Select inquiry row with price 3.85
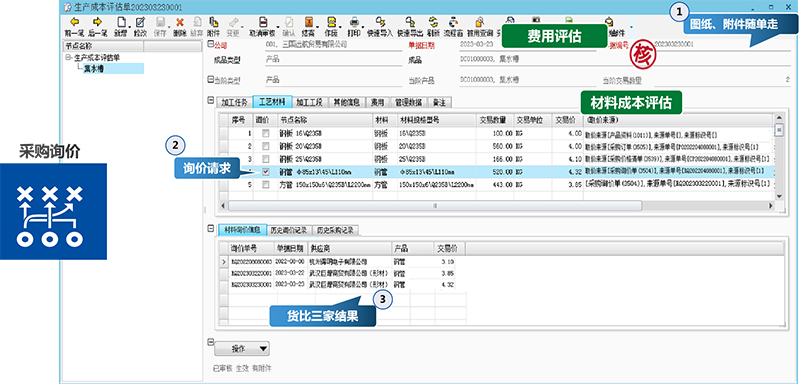 (342, 273)
